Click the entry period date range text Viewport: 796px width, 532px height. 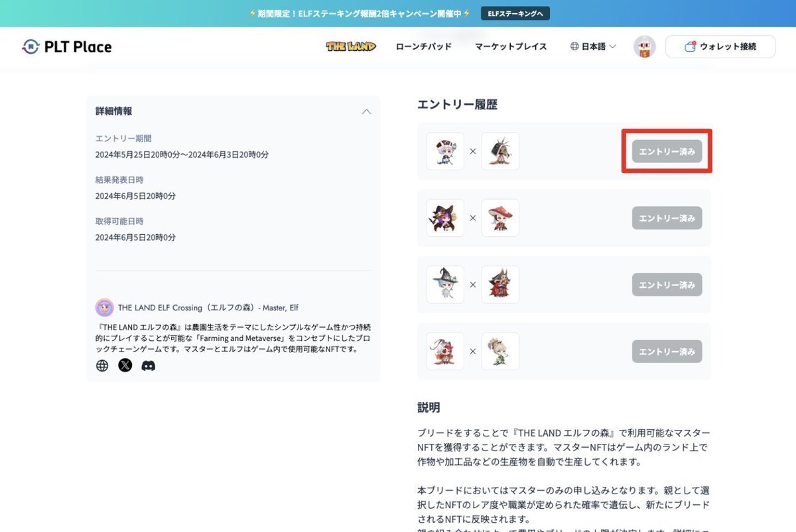coord(182,155)
